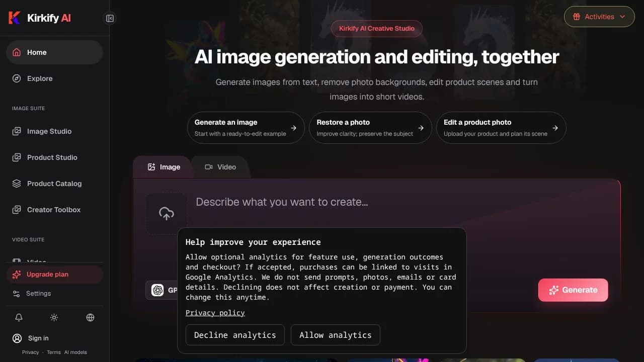Choose Edit a product photo shortcut
The image size is (644, 362).
tap(501, 128)
